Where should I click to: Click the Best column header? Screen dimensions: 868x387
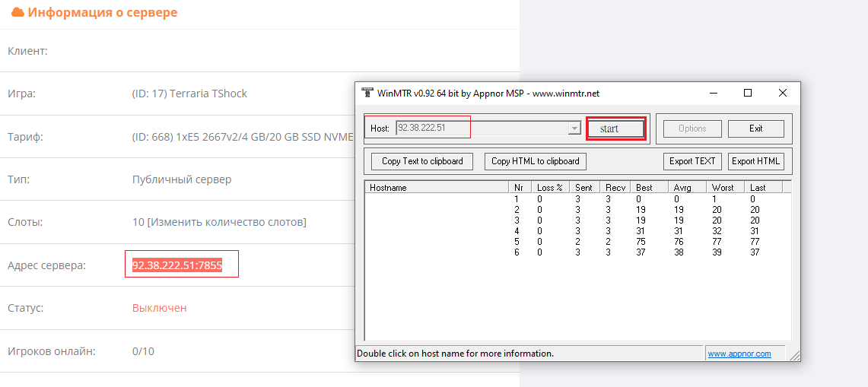click(650, 187)
